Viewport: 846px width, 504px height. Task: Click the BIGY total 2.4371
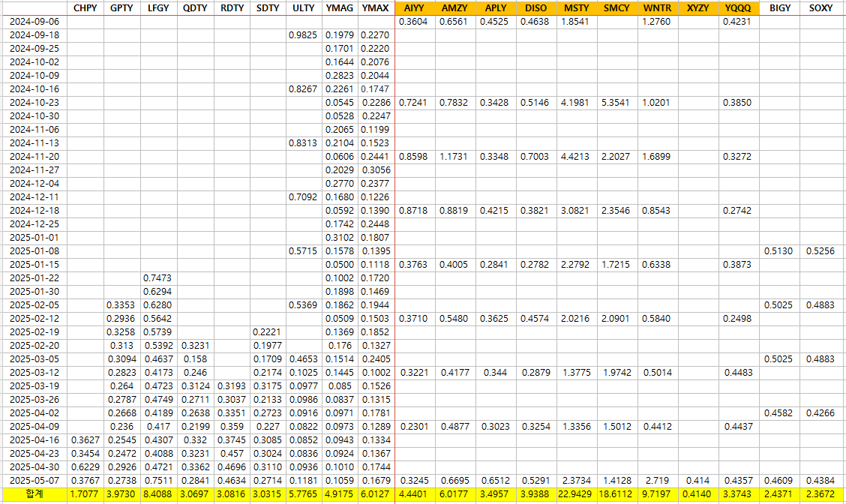(780, 494)
